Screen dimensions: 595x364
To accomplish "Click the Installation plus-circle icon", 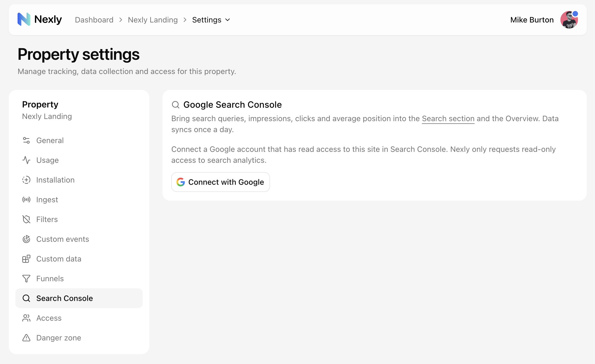I will pyautogui.click(x=26, y=180).
